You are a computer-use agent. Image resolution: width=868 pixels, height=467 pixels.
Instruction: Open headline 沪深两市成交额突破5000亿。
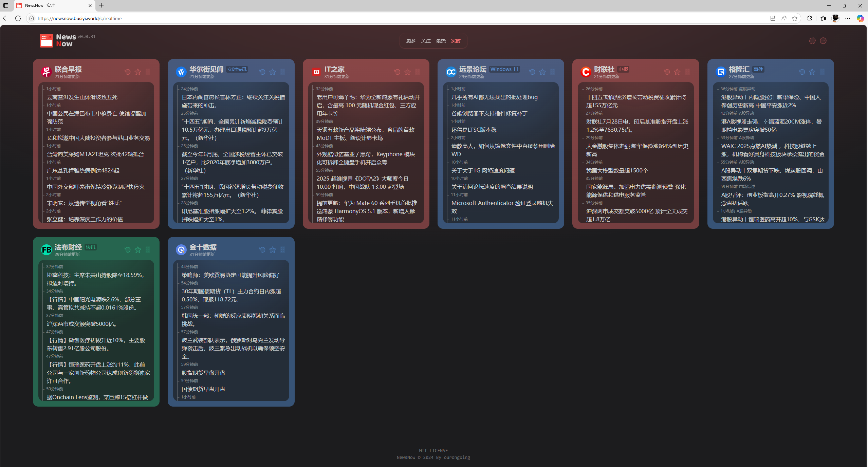point(83,324)
